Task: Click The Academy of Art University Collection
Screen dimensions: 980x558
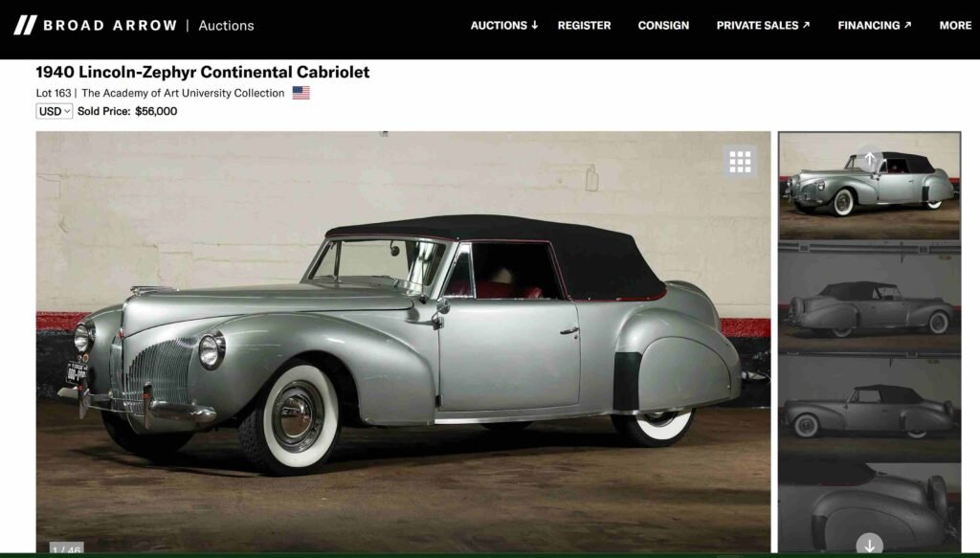Action: coord(183,93)
